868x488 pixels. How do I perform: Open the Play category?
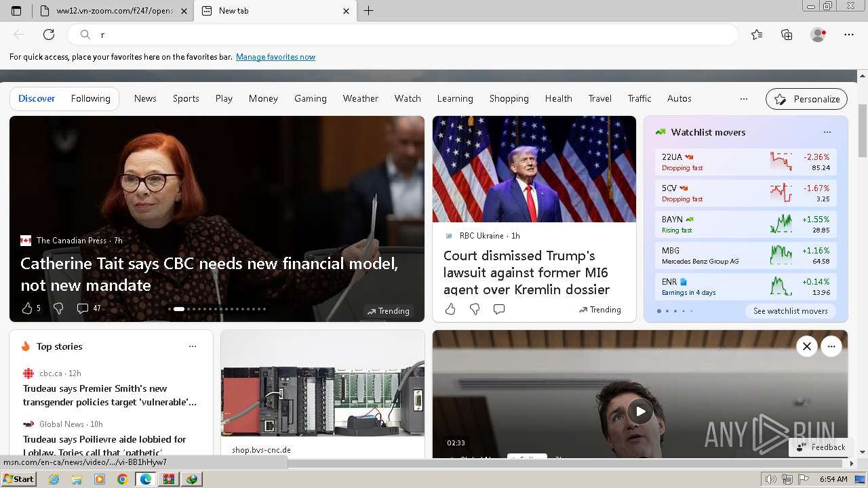224,99
